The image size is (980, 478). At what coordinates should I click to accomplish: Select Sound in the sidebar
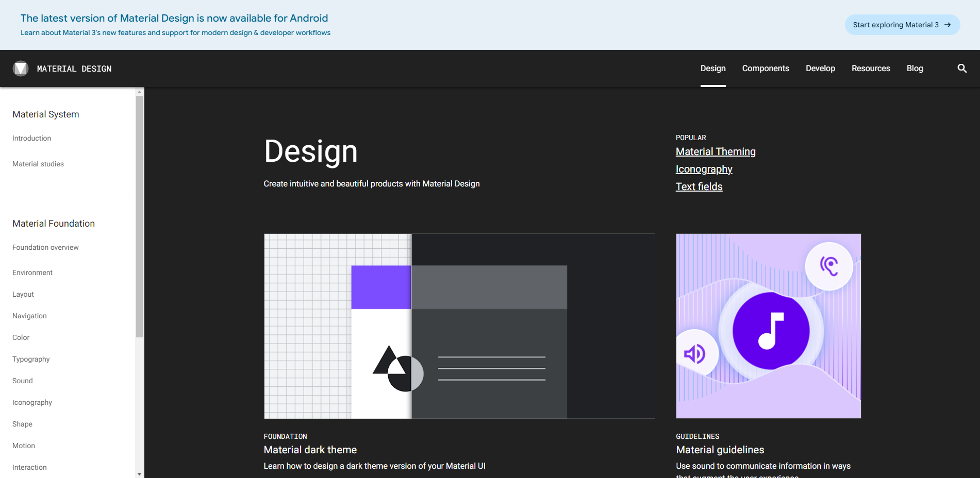click(x=23, y=381)
